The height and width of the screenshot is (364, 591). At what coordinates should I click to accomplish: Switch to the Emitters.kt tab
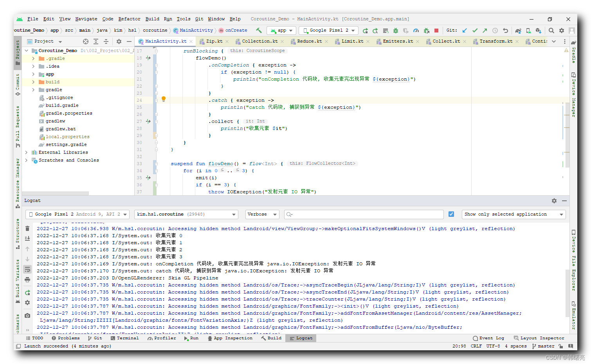click(398, 41)
